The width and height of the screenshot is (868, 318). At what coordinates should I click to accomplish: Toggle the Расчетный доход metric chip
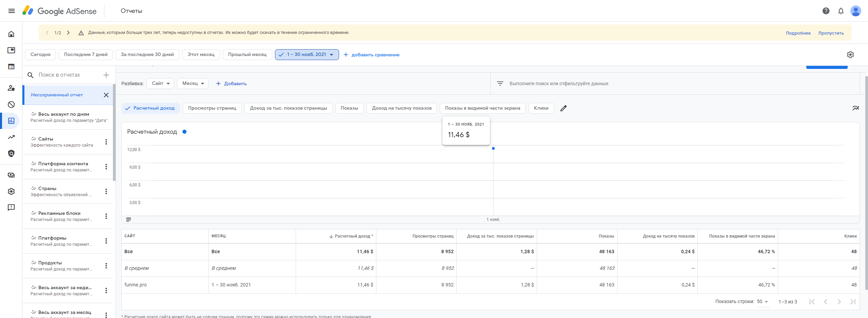tap(150, 108)
